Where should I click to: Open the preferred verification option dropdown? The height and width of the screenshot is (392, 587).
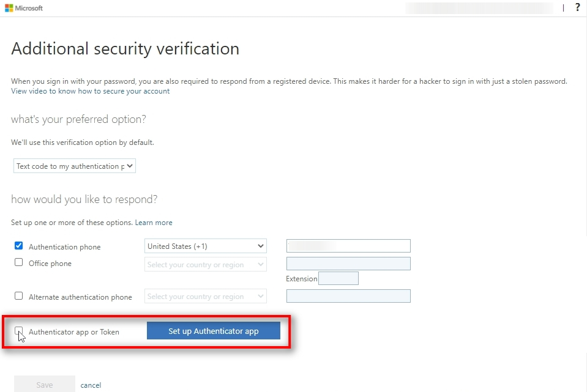tap(74, 166)
